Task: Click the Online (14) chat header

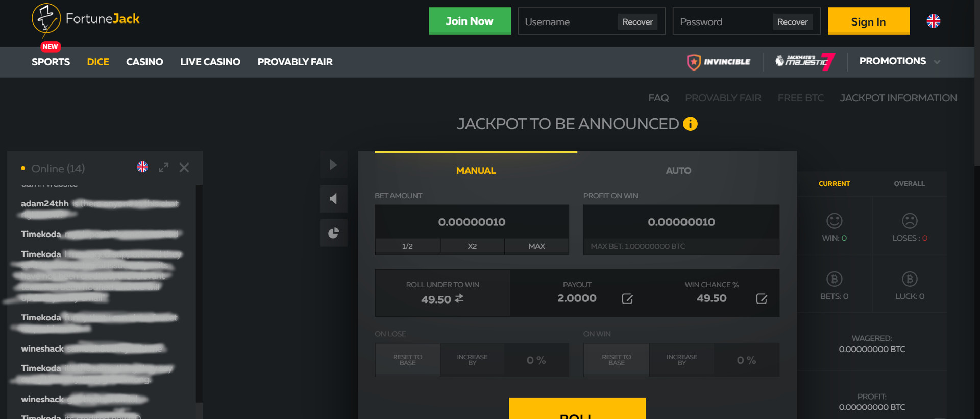Action: pos(58,168)
